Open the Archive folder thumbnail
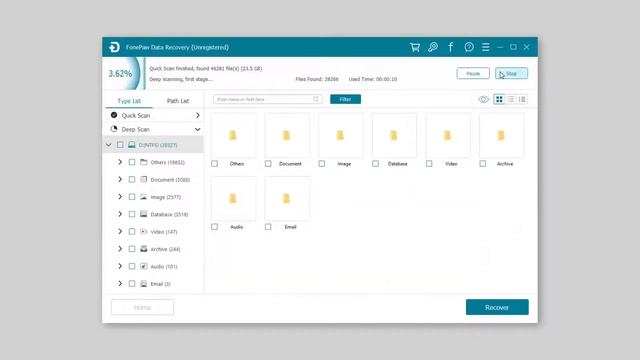 (501, 136)
